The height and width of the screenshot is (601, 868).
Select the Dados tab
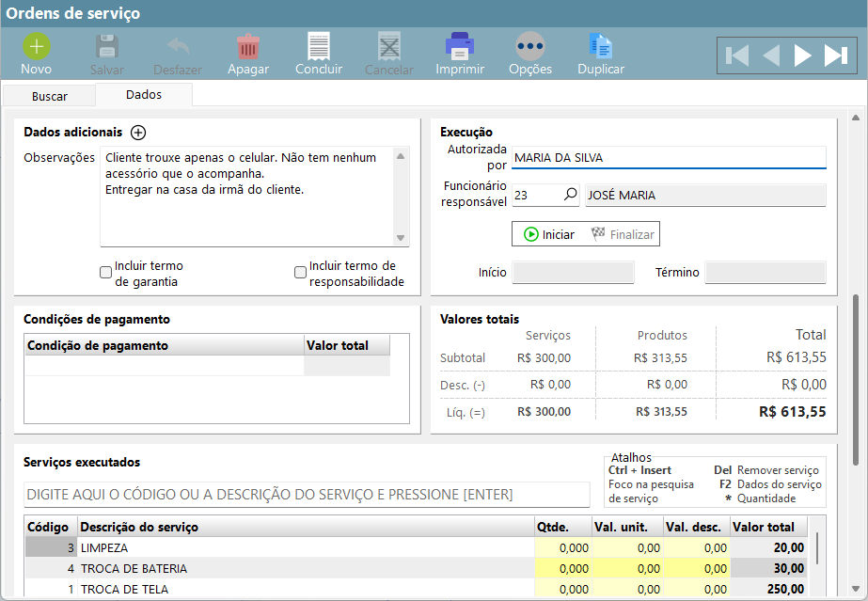point(144,95)
